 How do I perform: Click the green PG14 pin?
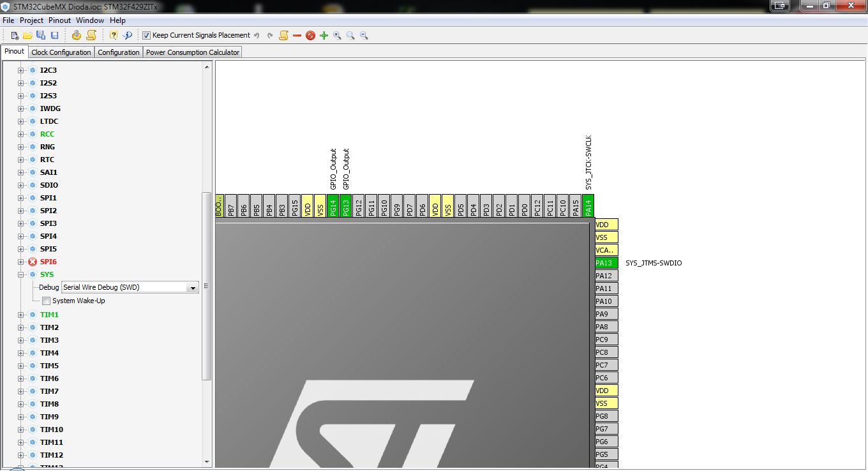[333, 206]
